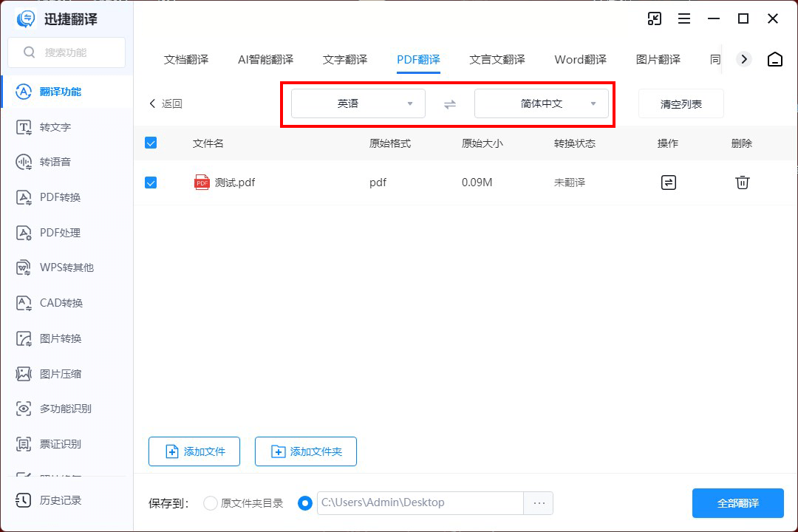
Task: Click the search magnifier icon
Action: (30, 52)
